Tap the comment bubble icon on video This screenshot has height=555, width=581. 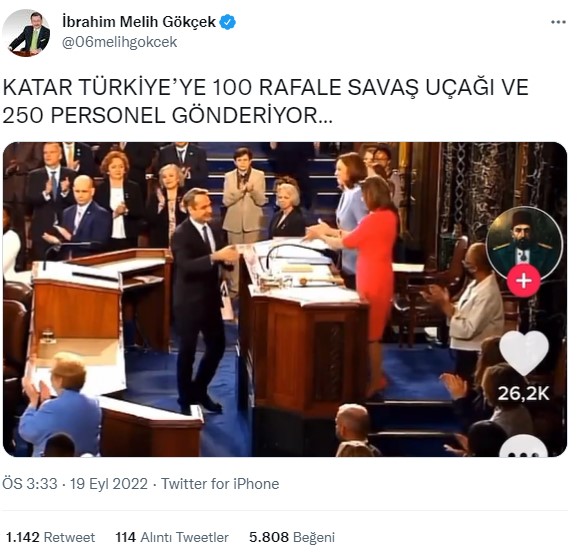pyautogui.click(x=523, y=446)
